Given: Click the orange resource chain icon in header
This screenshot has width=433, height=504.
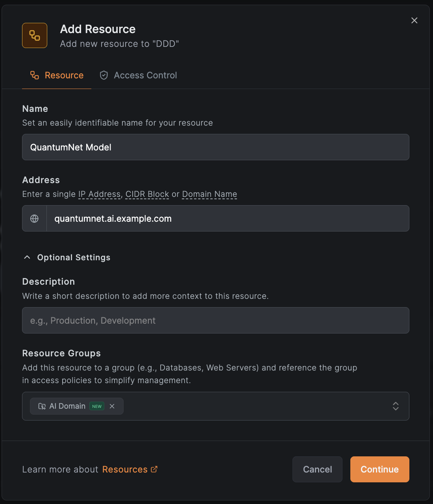Looking at the screenshot, I should 35,35.
